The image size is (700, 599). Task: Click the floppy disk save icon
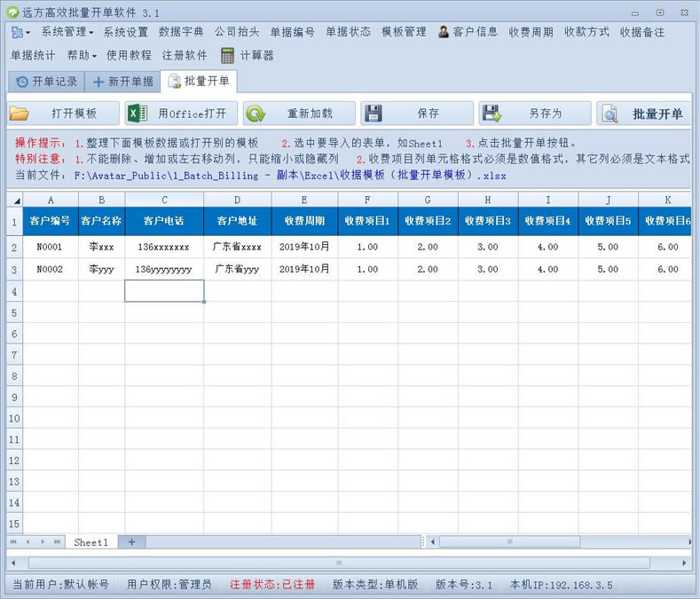[x=374, y=114]
